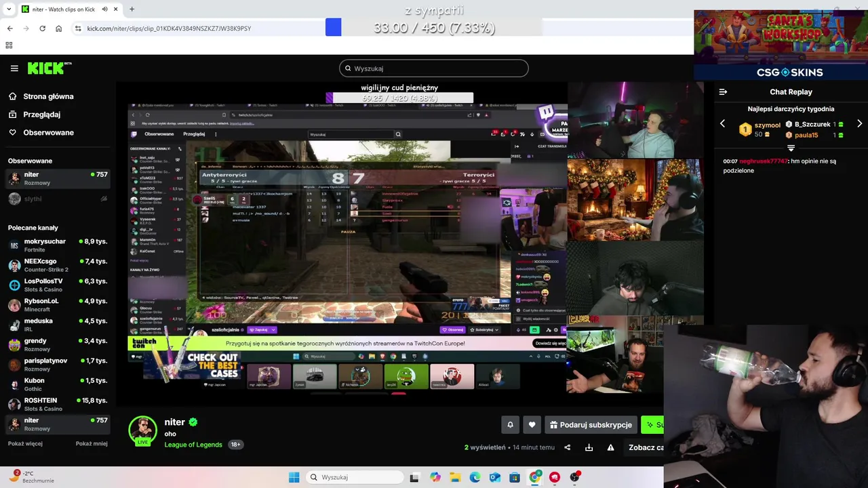Click szymool top gifter
Image resolution: width=868 pixels, height=488 pixels.
pyautogui.click(x=759, y=129)
